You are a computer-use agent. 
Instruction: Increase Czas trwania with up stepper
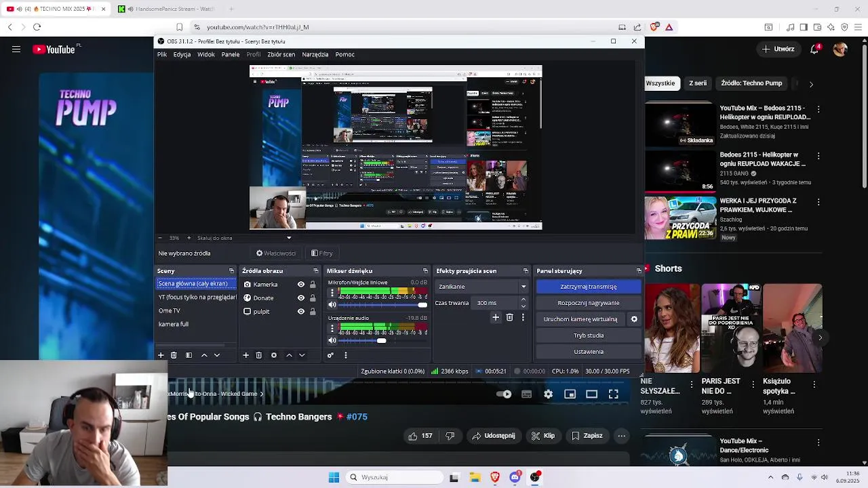coord(523,300)
